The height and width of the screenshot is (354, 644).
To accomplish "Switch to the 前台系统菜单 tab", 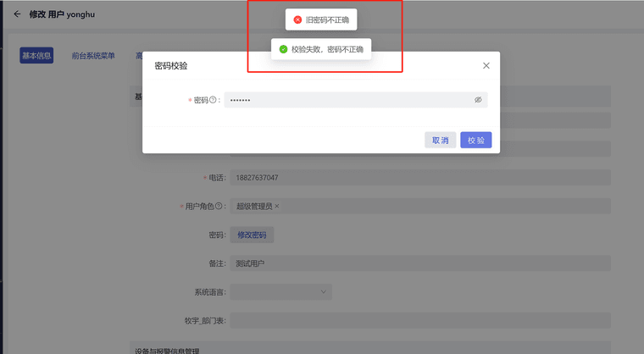I will (93, 55).
